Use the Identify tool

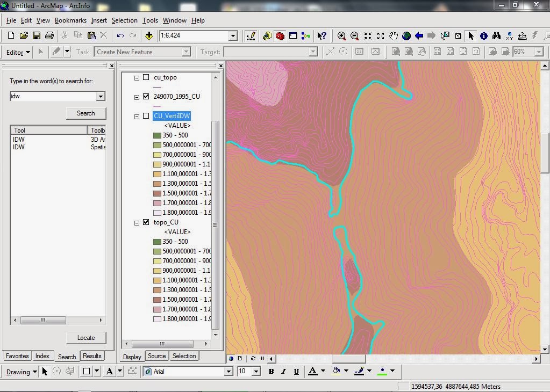click(483, 36)
